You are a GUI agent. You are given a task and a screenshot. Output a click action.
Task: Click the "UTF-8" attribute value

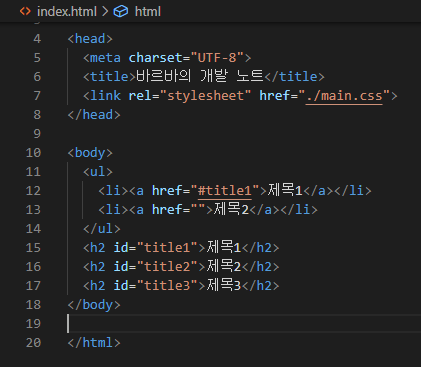click(x=217, y=58)
